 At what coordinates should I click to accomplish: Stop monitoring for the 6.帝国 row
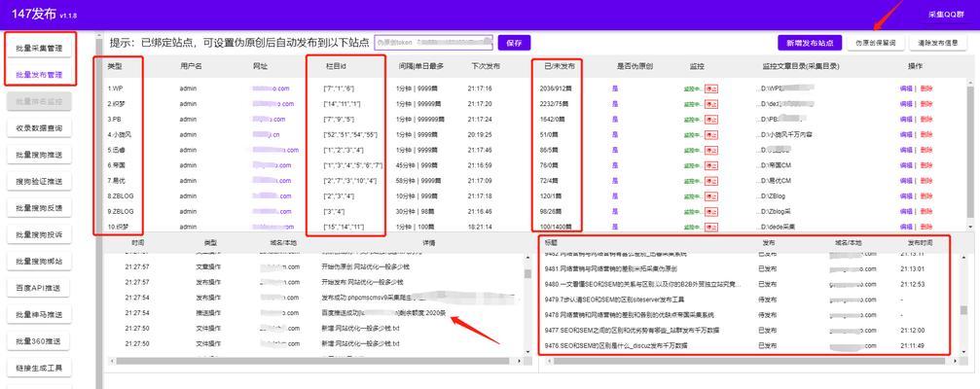711,165
